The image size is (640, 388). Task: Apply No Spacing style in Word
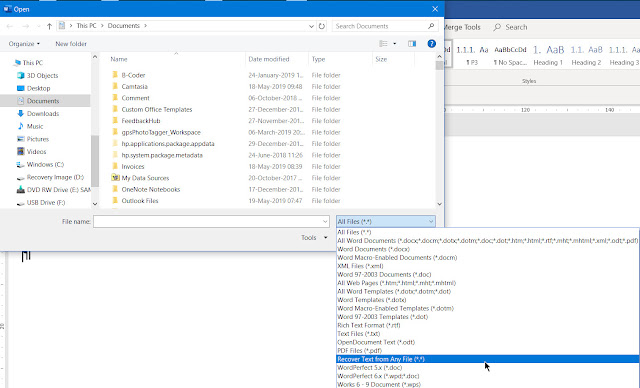click(510, 55)
